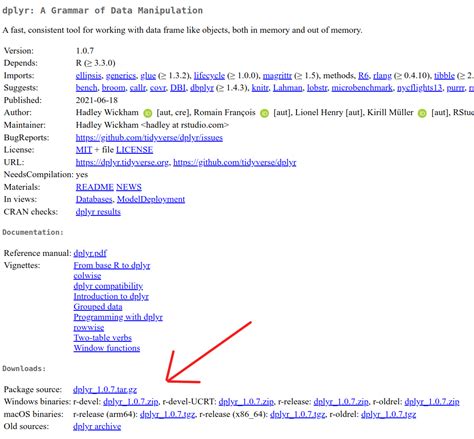
Task: Open the ellipsis package link
Action: (88, 76)
